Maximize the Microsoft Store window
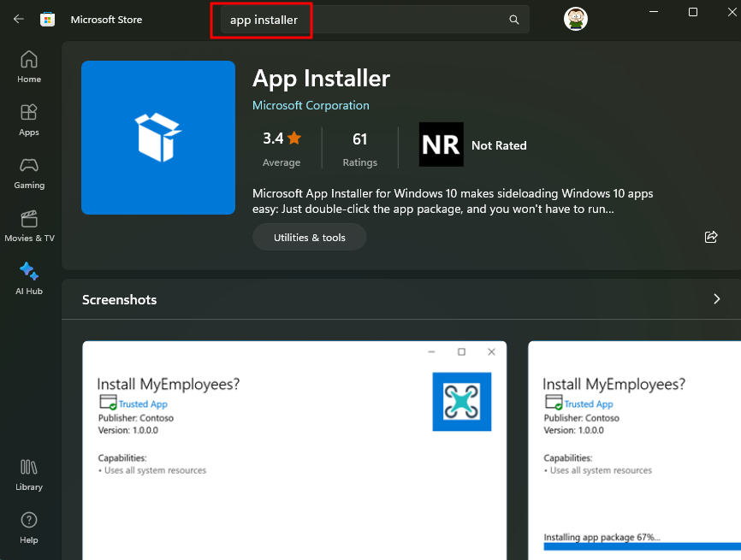This screenshot has width=741, height=560. (693, 12)
